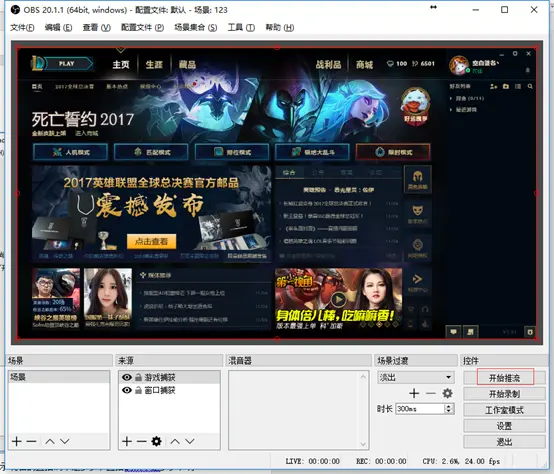The height and width of the screenshot is (474, 554).
Task: Click the 退出 button
Action: point(504,442)
